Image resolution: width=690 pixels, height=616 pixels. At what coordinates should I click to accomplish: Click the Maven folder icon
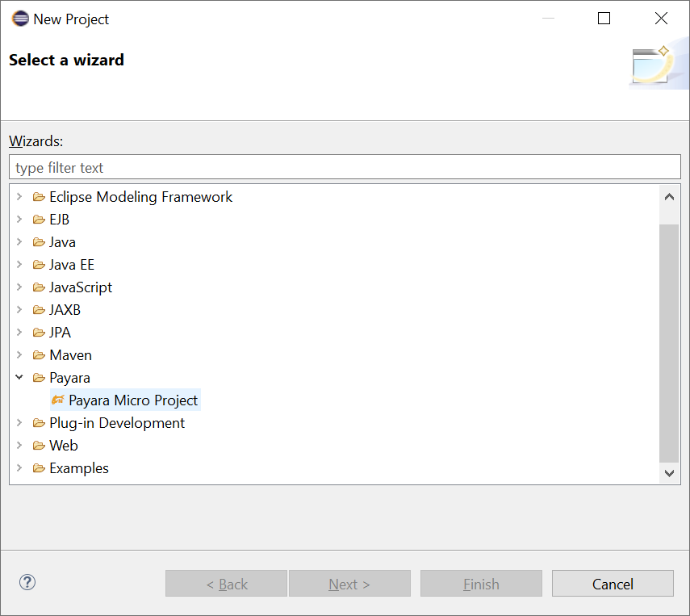[39, 355]
